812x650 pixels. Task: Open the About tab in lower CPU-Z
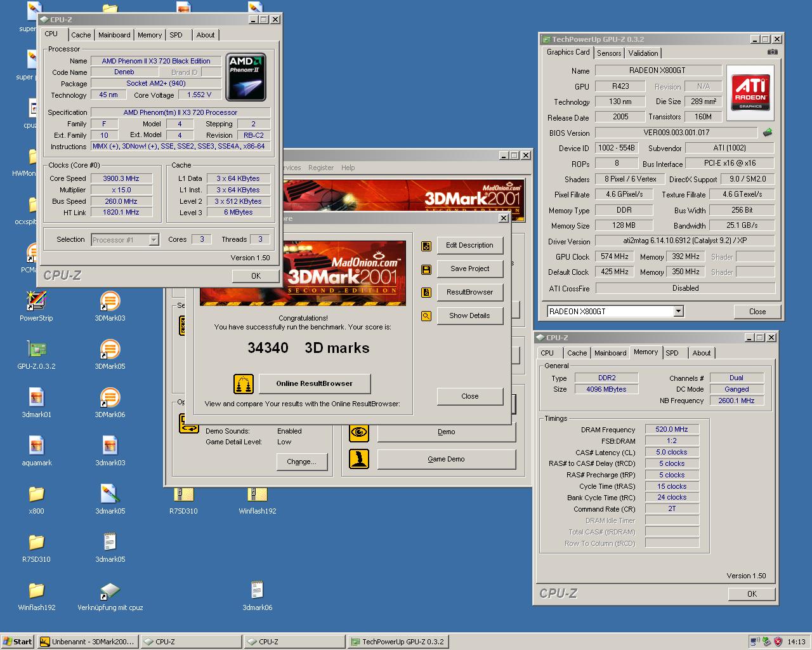pos(701,353)
